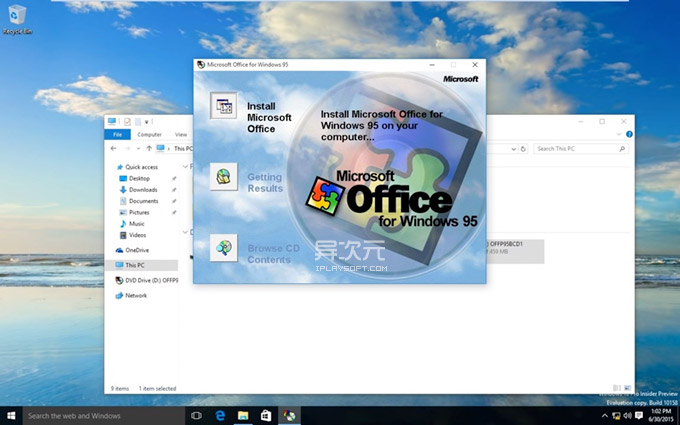Click the Search This PC field
This screenshot has height=425, width=680.
(581, 148)
